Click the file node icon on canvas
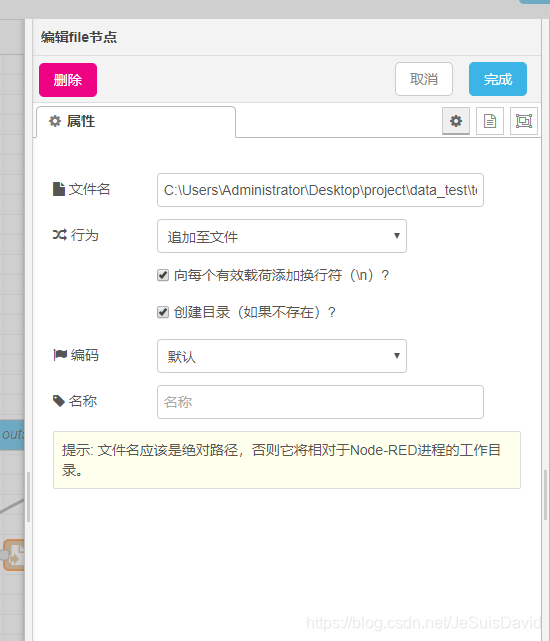Viewport: 550px width, 641px height. tap(14, 555)
